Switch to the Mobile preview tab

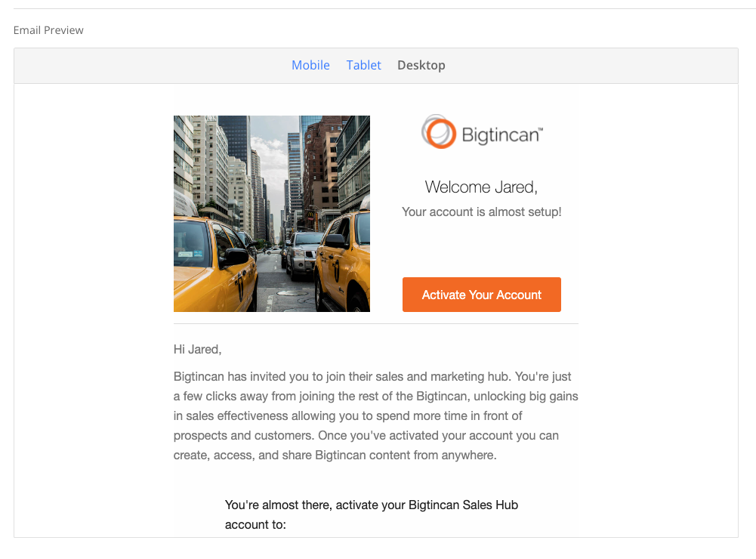pos(310,65)
